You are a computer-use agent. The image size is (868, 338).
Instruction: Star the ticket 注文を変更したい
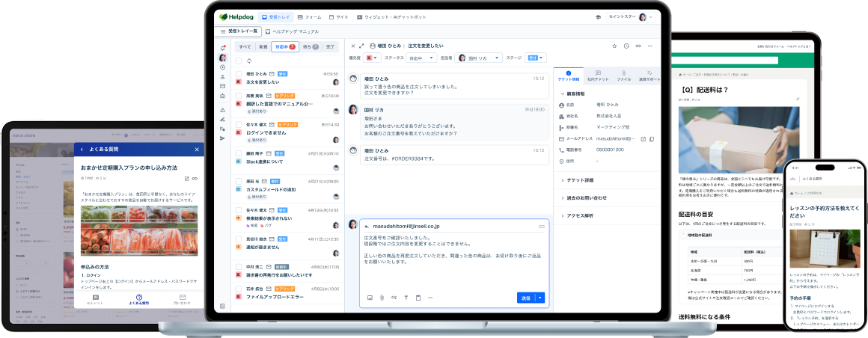614,46
